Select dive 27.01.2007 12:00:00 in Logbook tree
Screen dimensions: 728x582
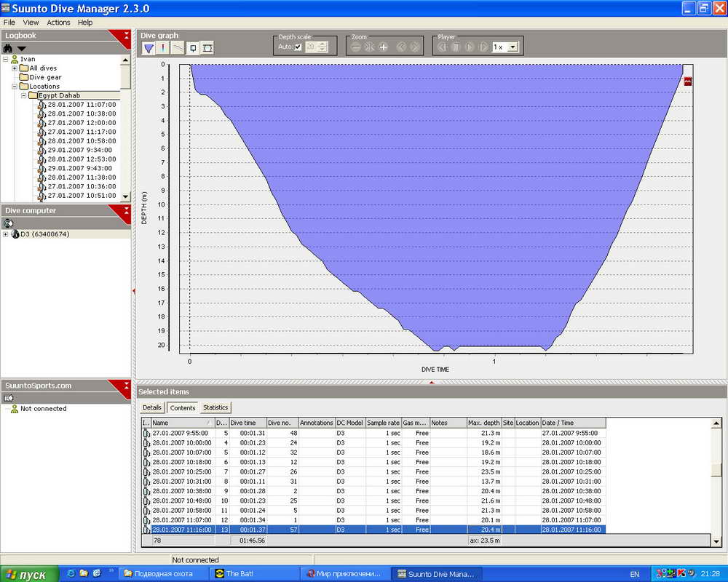coord(82,122)
